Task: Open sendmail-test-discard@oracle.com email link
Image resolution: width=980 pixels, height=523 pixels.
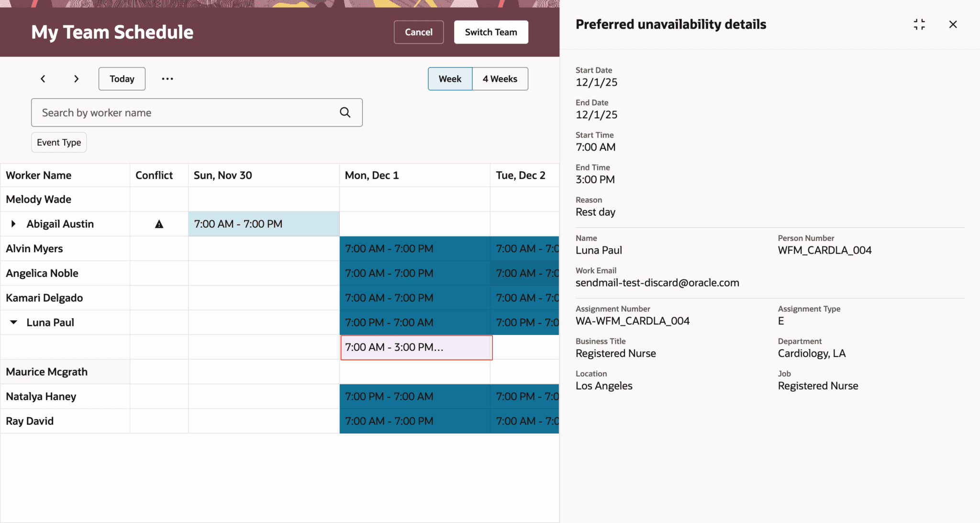Action: pos(657,282)
